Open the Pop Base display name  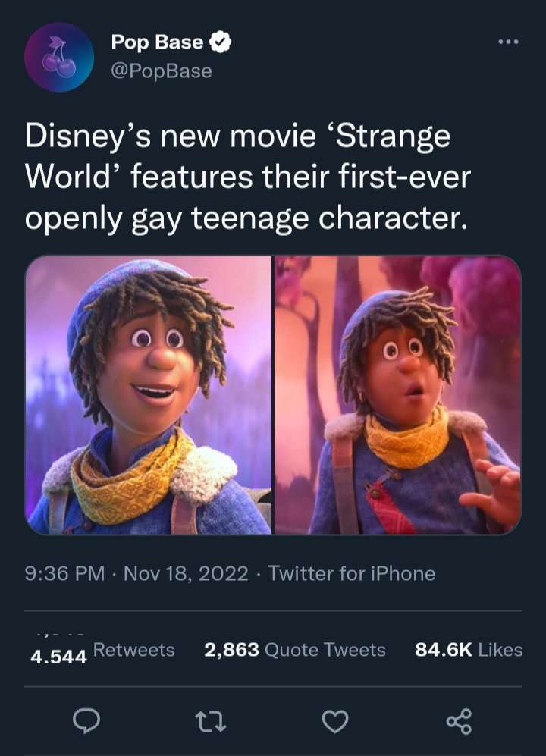click(157, 42)
